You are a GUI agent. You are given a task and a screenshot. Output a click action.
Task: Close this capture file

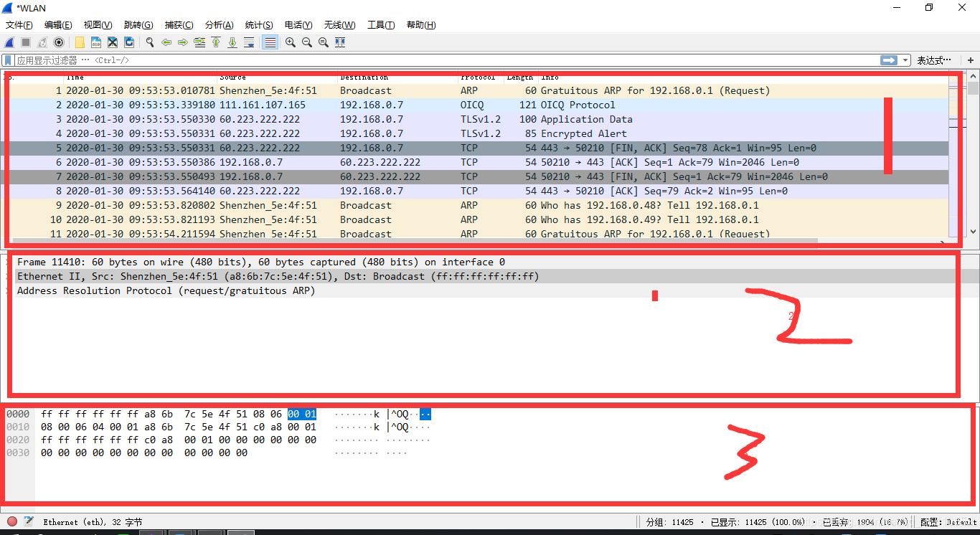tap(113, 42)
